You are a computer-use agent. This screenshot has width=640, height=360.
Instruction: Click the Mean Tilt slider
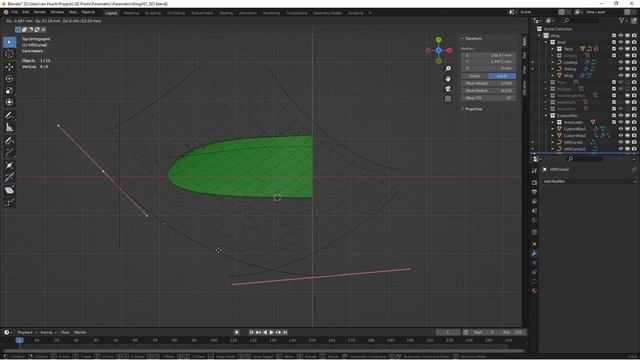[x=489, y=98]
